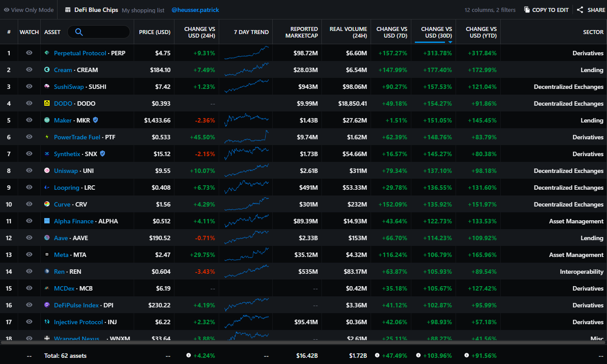Screen dimensions: 607x364
Task: Sort by Reported Marketcap column header
Action: (304, 32)
